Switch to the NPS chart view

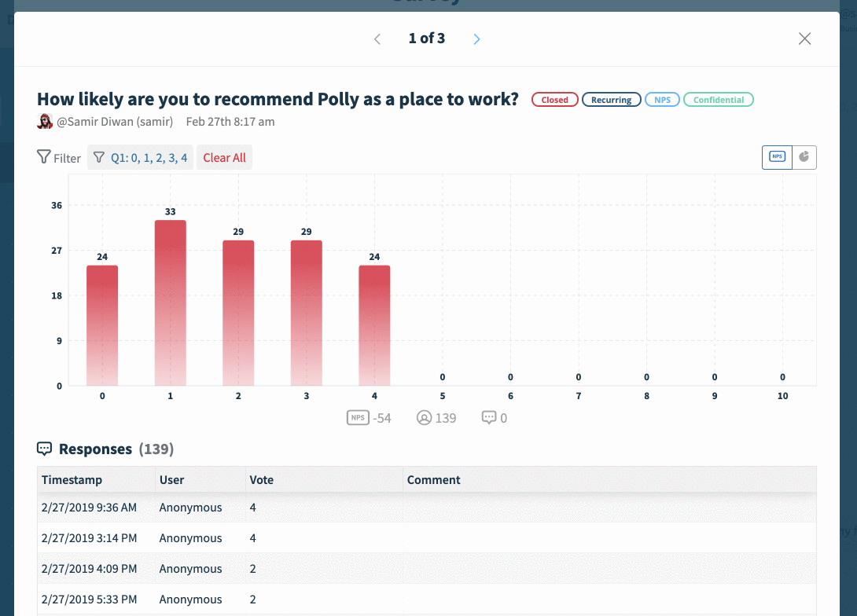(778, 157)
